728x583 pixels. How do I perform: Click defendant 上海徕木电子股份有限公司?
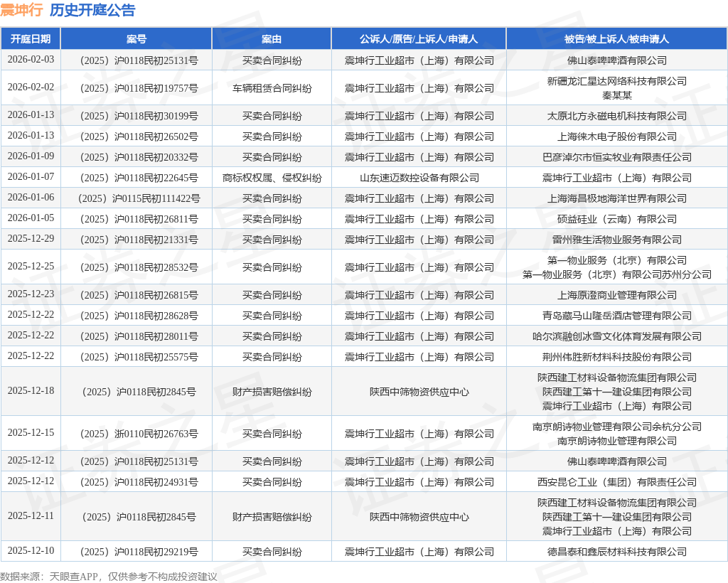(617, 137)
